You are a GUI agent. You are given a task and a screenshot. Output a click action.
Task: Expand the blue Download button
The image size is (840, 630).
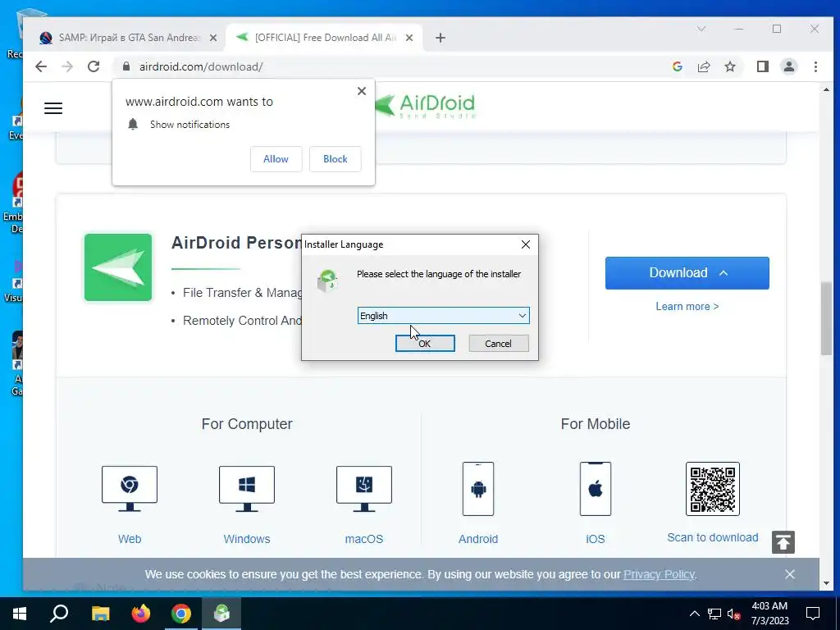[687, 272]
